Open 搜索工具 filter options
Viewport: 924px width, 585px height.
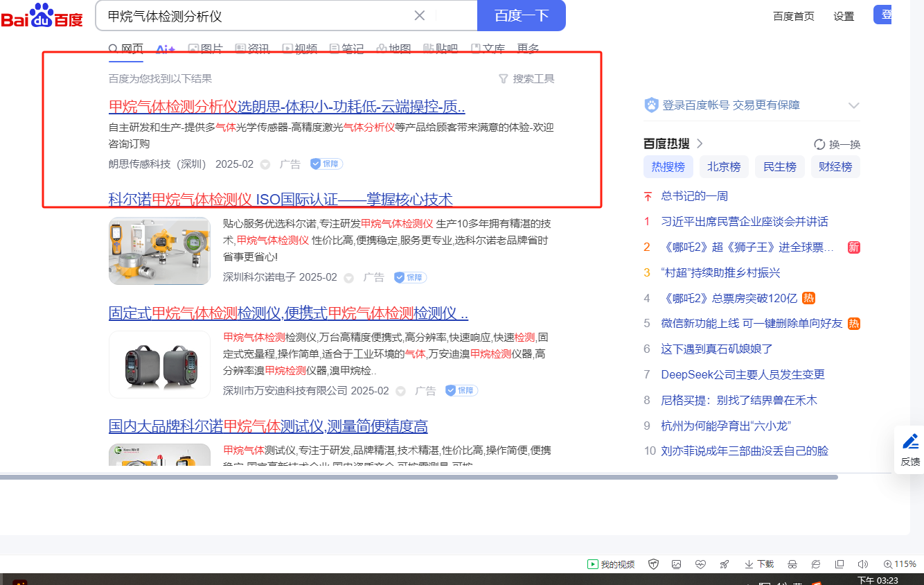point(526,78)
